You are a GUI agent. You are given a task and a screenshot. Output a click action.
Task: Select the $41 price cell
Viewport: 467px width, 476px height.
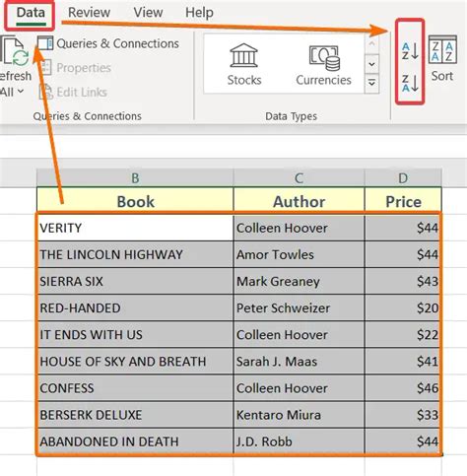click(403, 362)
